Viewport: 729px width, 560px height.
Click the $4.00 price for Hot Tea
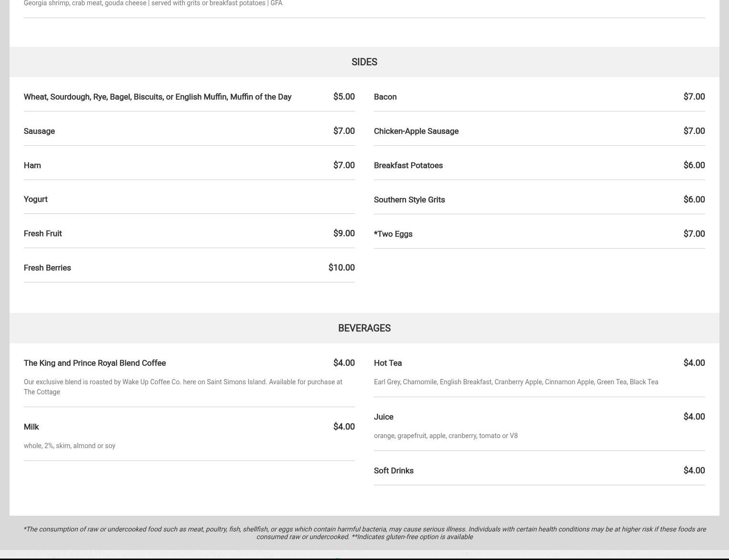[x=694, y=363]
